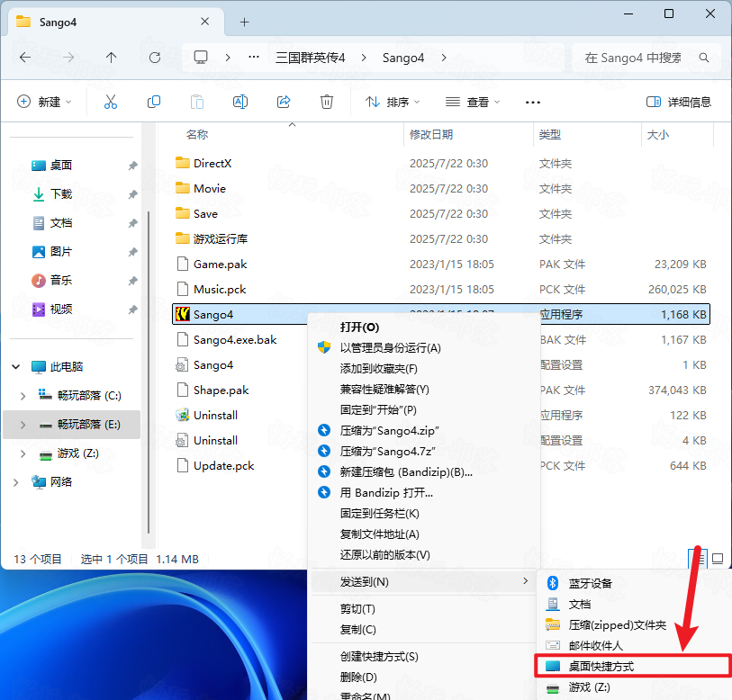Click the See more ellipsis in toolbar
This screenshot has height=700, width=732.
tap(533, 103)
